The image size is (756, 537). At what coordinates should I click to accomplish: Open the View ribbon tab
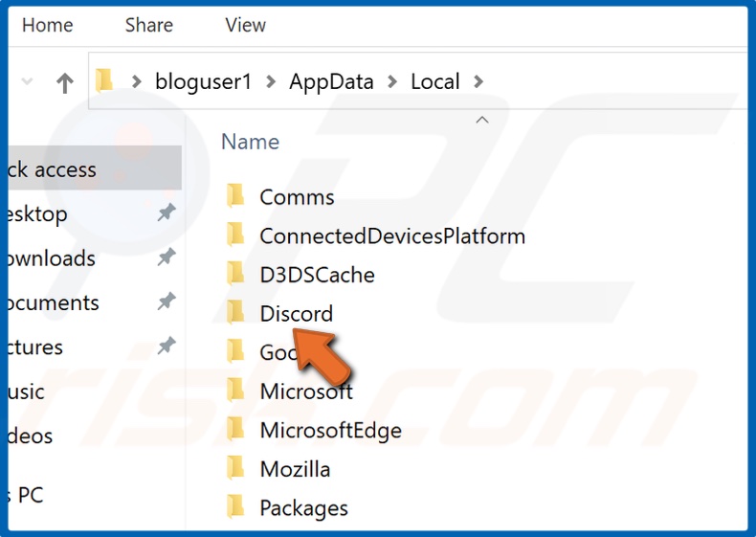click(x=245, y=25)
